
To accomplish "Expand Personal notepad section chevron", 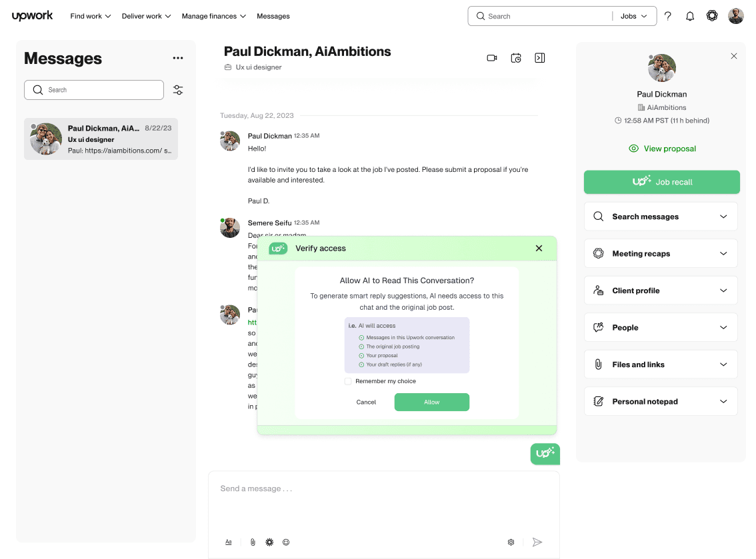I will (x=723, y=401).
